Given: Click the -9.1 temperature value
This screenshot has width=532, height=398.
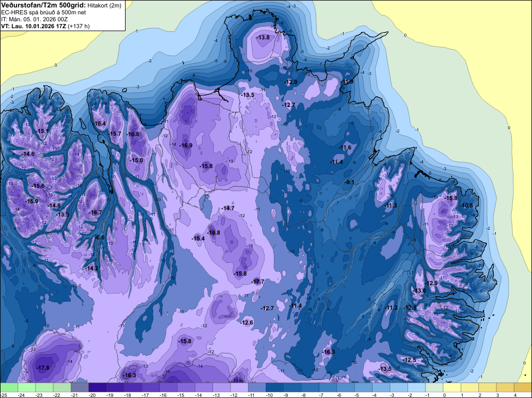Looking at the screenshot, I should [350, 182].
